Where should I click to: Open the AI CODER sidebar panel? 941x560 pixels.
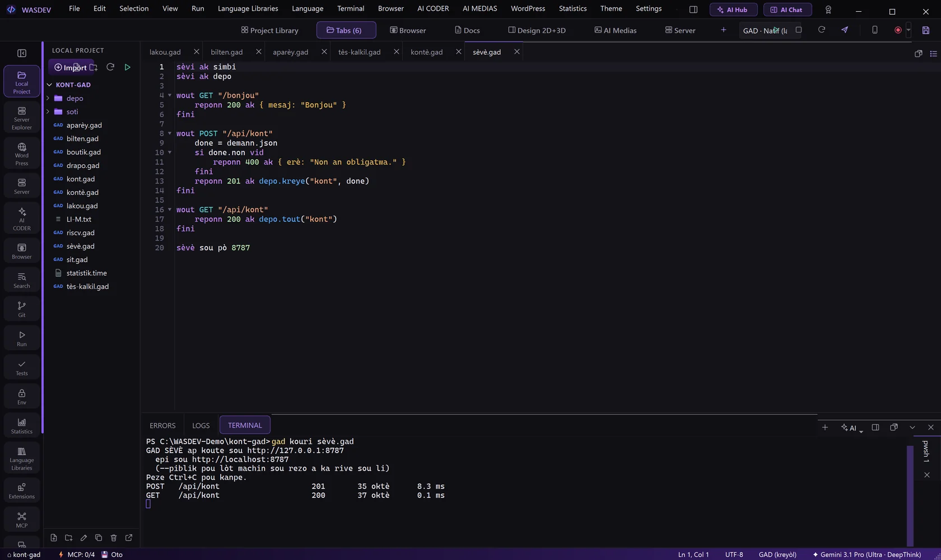[x=22, y=219]
